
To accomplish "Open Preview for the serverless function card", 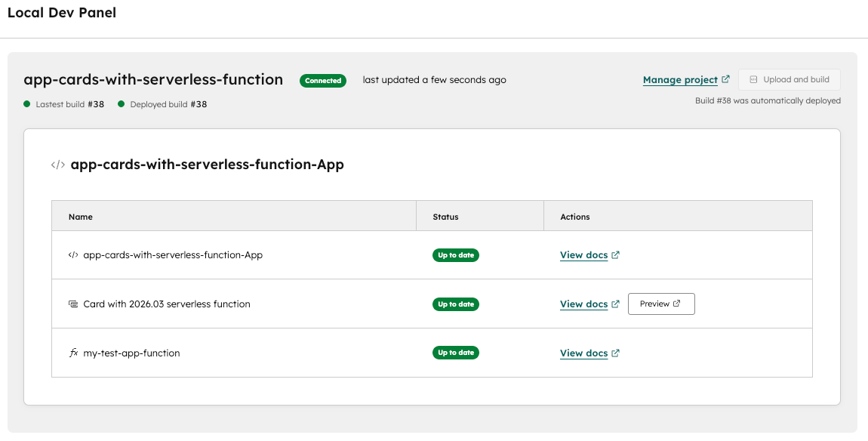I will tap(660, 304).
